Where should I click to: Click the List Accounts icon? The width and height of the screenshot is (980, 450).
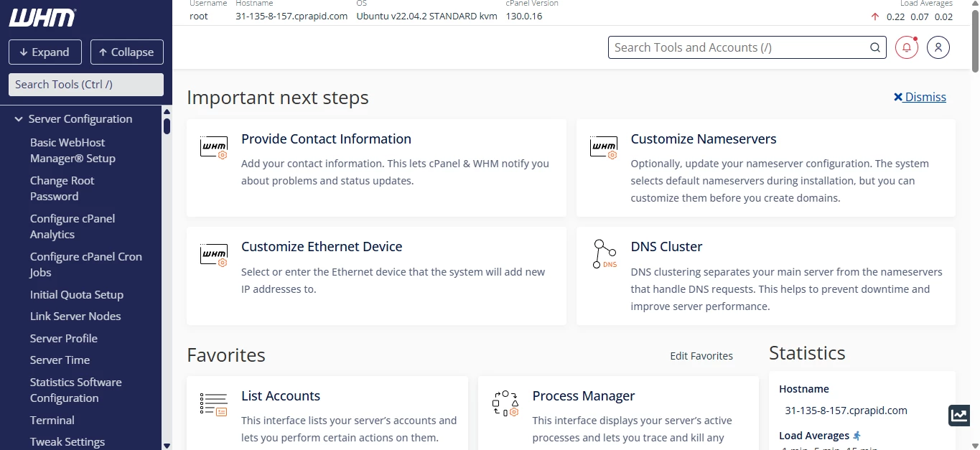coord(213,404)
